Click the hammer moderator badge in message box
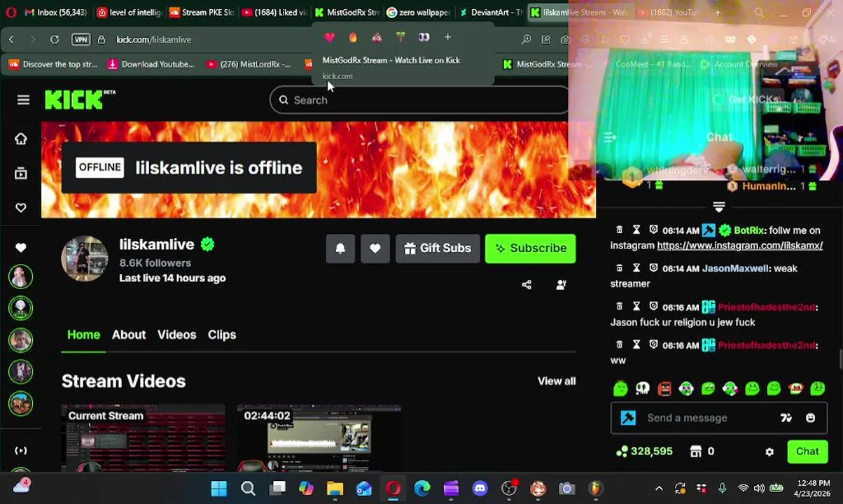 628,418
